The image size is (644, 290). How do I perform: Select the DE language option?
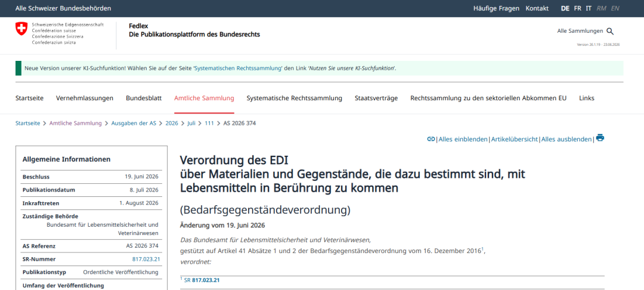tap(565, 8)
